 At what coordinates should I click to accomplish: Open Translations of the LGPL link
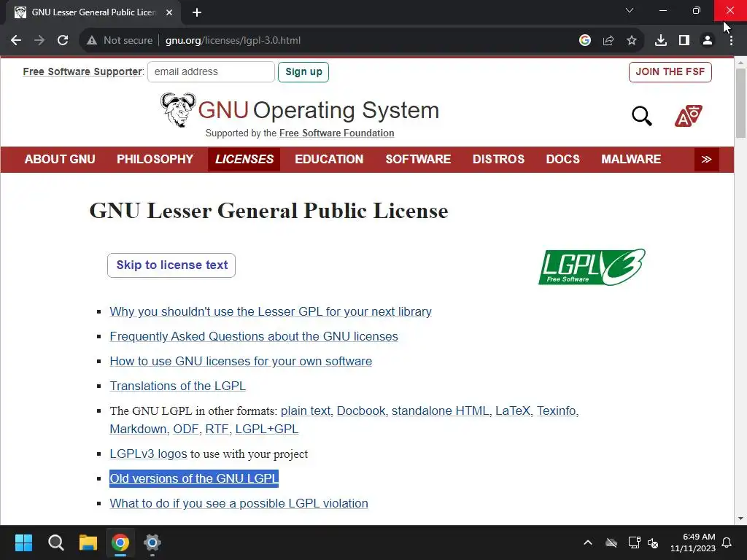[178, 386]
